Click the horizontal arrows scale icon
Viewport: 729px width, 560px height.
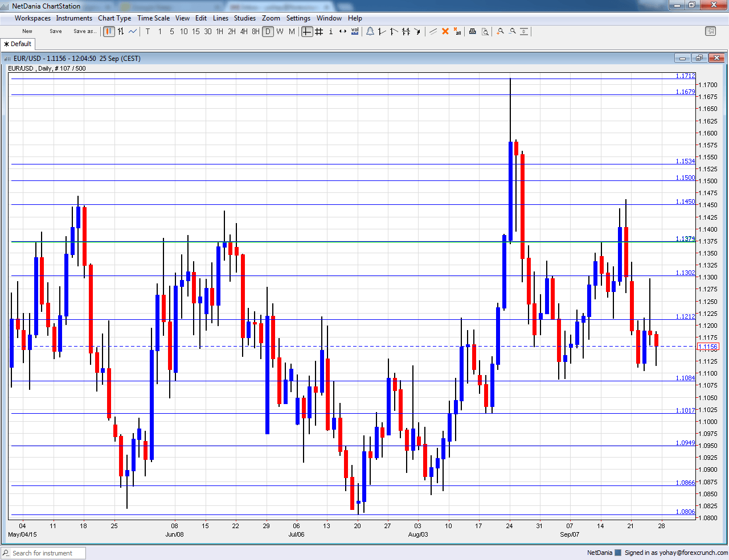coord(343,31)
